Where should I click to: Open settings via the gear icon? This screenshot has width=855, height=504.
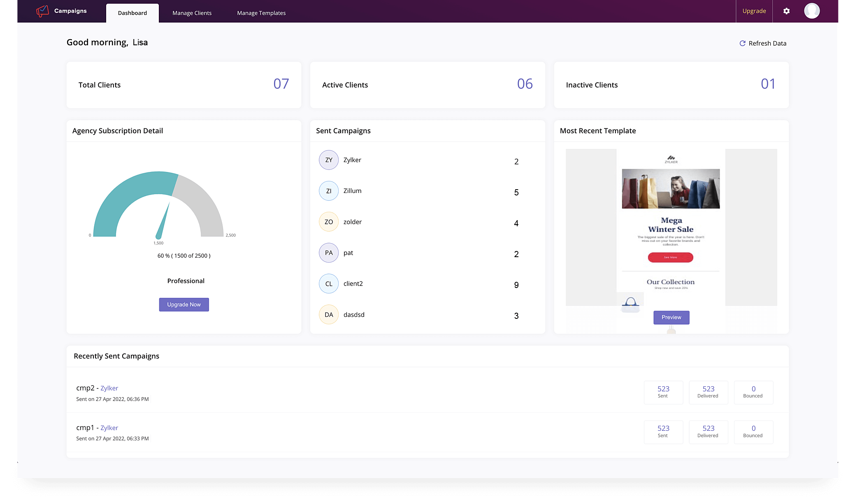click(786, 11)
